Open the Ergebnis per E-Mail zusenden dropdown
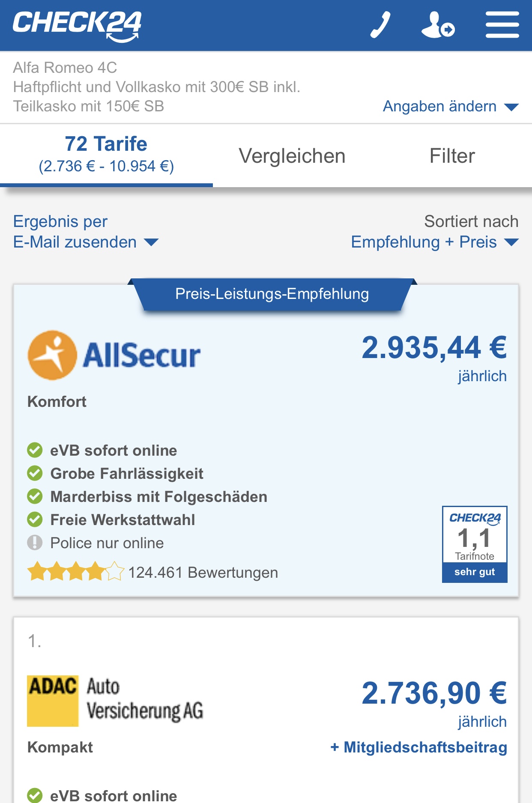The width and height of the screenshot is (532, 803). pos(86,232)
